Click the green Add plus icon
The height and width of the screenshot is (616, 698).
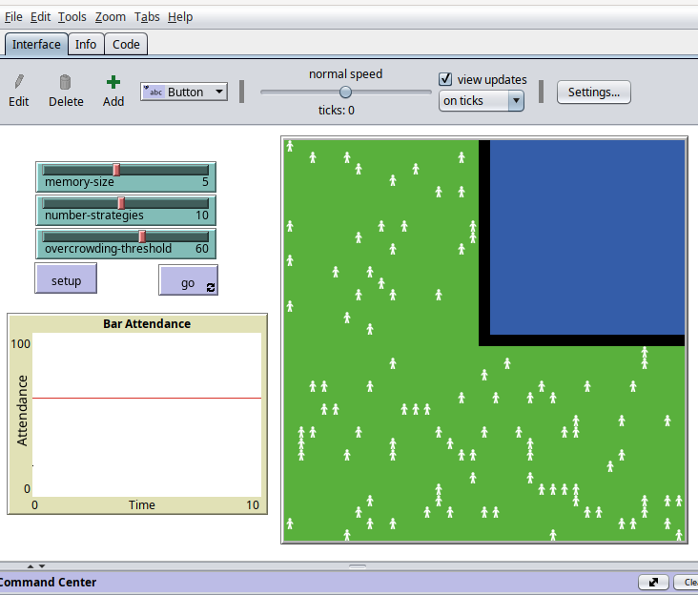point(113,83)
